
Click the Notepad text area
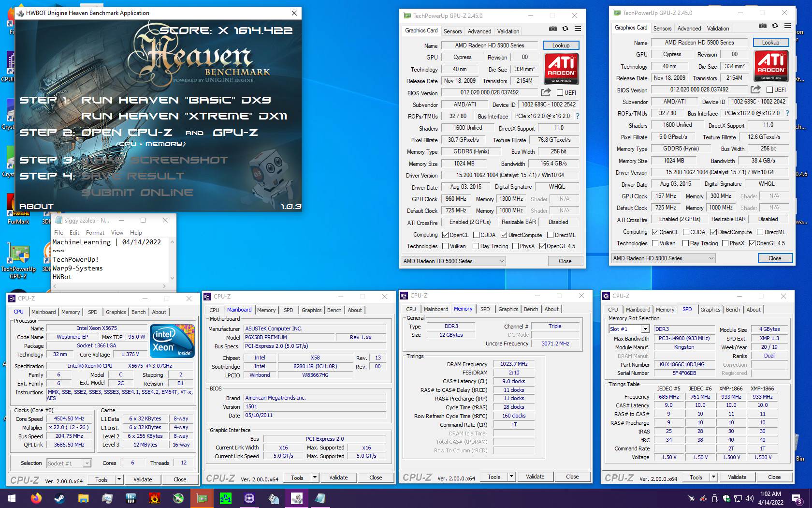pyautogui.click(x=110, y=260)
